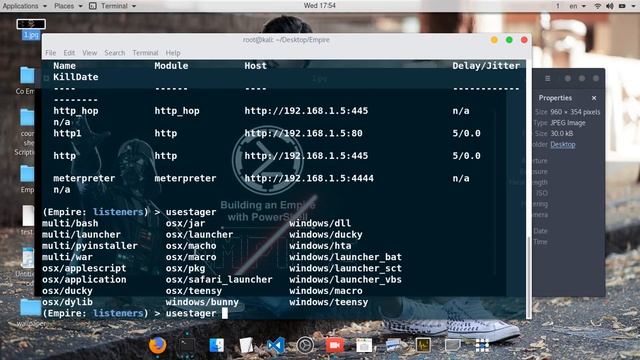This screenshot has height=360, width=640.
Task: Click the Delay/Jitter column header
Action: (x=486, y=66)
